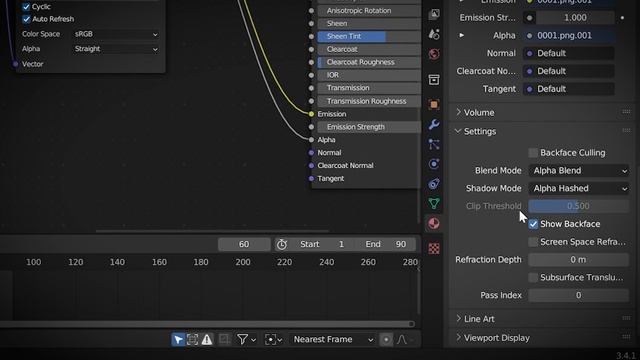Click the Emission Strength 1.000 field
This screenshot has width=640, height=360.
pos(575,18)
